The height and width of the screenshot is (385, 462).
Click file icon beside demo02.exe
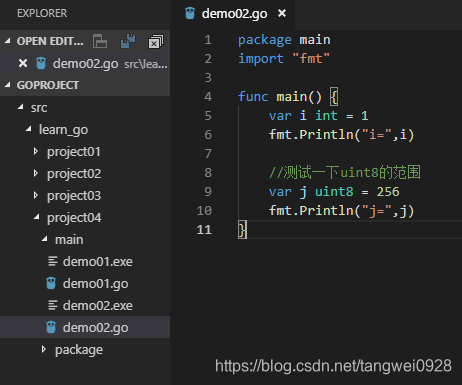pos(53,305)
